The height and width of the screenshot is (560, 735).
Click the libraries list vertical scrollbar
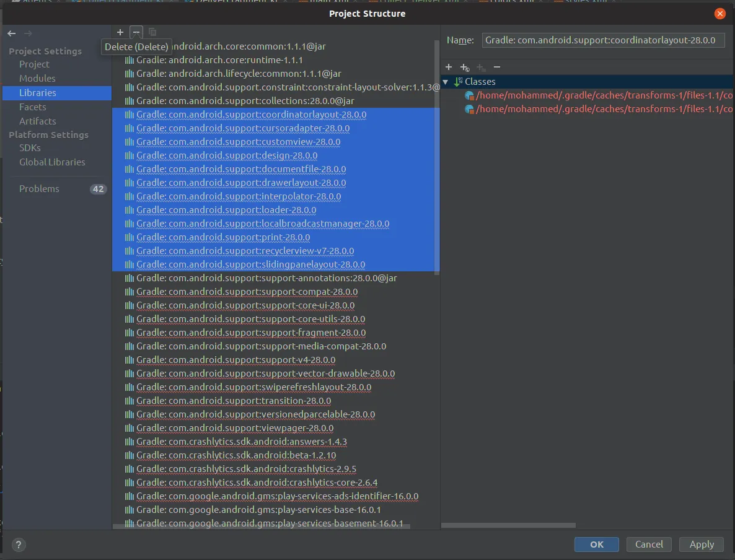coord(437,157)
